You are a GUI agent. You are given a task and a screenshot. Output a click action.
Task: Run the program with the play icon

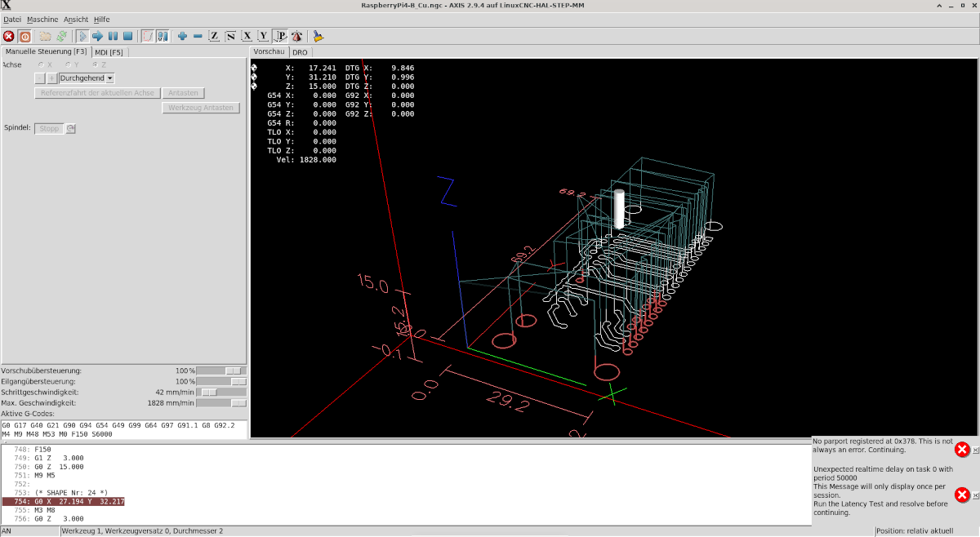(x=82, y=36)
